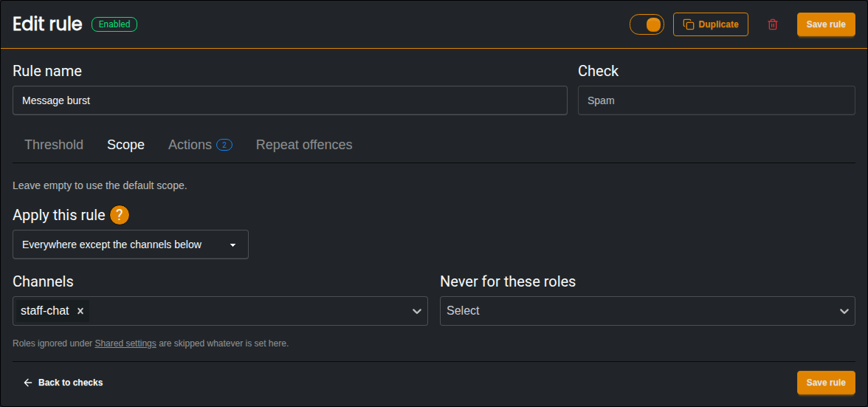The image size is (868, 407).
Task: Click the default scope hint text
Action: [x=100, y=185]
